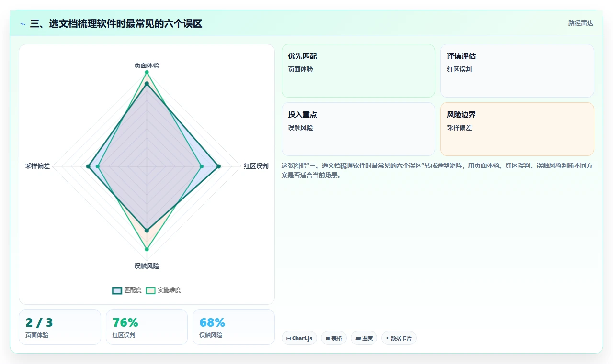Click the 采样偏差 axis label on the radar chart
613x364 pixels.
[37, 166]
